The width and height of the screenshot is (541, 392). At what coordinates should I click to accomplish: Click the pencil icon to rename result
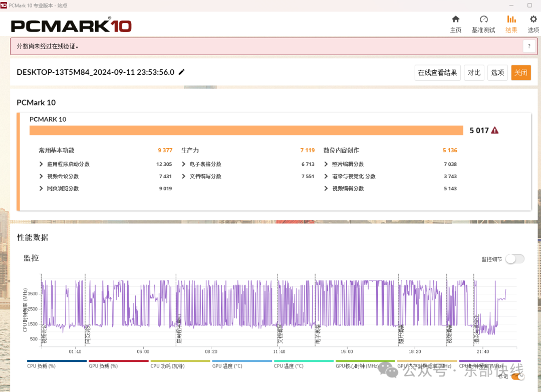181,72
